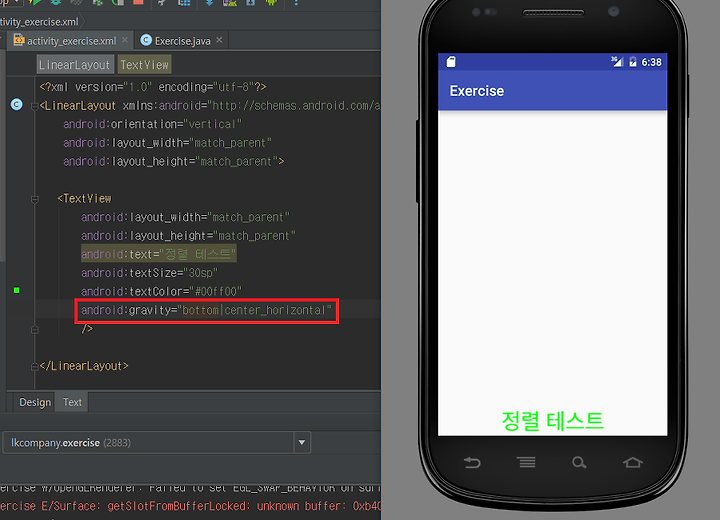The height and width of the screenshot is (520, 720).
Task: Collapse the LinearLayout opening tag fold marker
Action: point(34,106)
